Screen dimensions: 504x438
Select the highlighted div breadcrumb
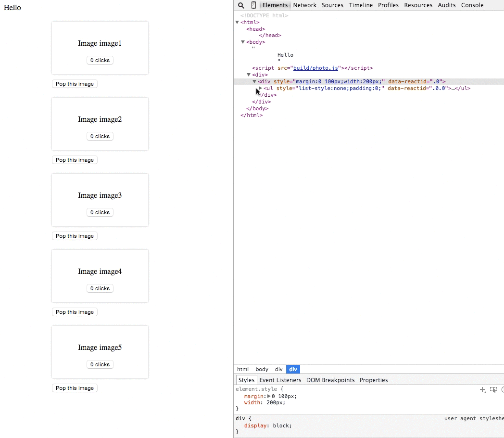pos(293,369)
